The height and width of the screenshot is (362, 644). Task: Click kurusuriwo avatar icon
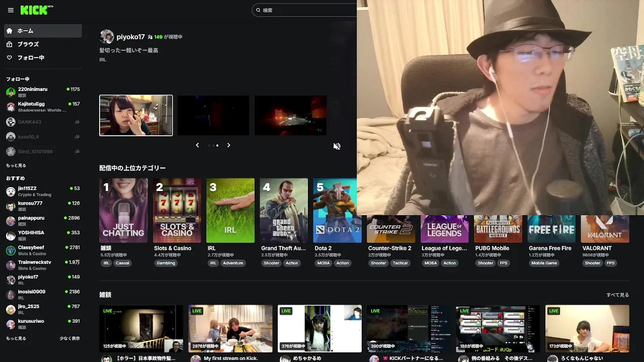[x=11, y=324]
